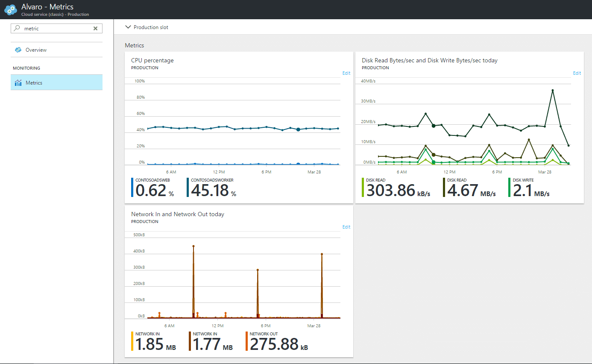Click the green Disk Write color bar
The image size is (592, 364).
[510, 187]
